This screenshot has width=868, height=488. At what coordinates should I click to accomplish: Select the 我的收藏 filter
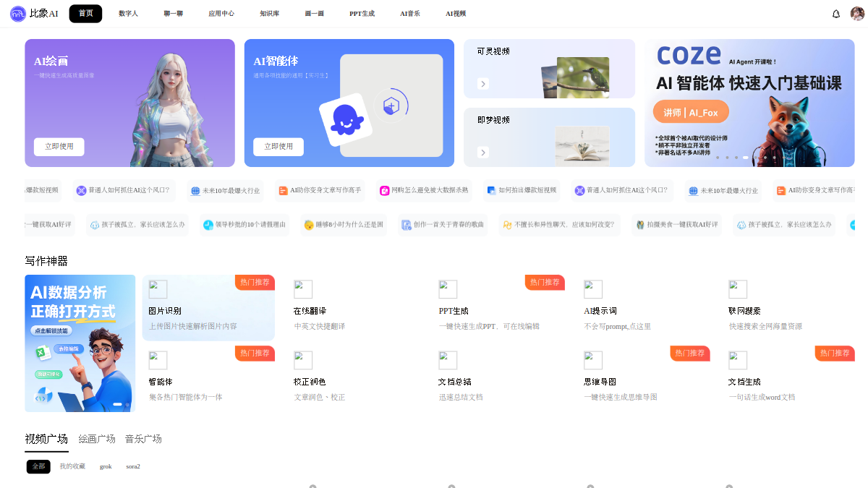pyautogui.click(x=72, y=466)
